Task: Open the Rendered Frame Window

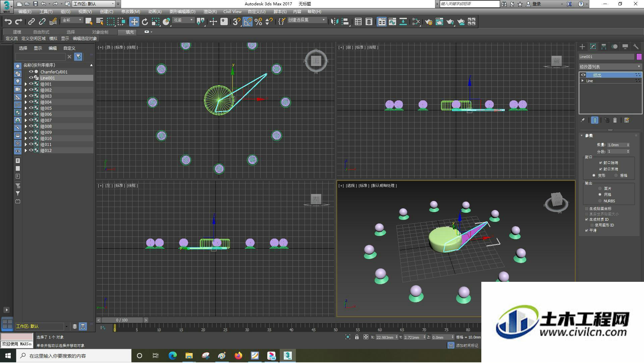Action: tap(439, 22)
